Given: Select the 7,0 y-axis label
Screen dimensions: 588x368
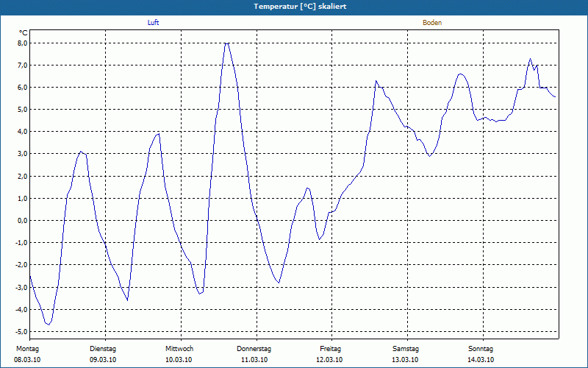Looking at the screenshot, I should [22, 66].
